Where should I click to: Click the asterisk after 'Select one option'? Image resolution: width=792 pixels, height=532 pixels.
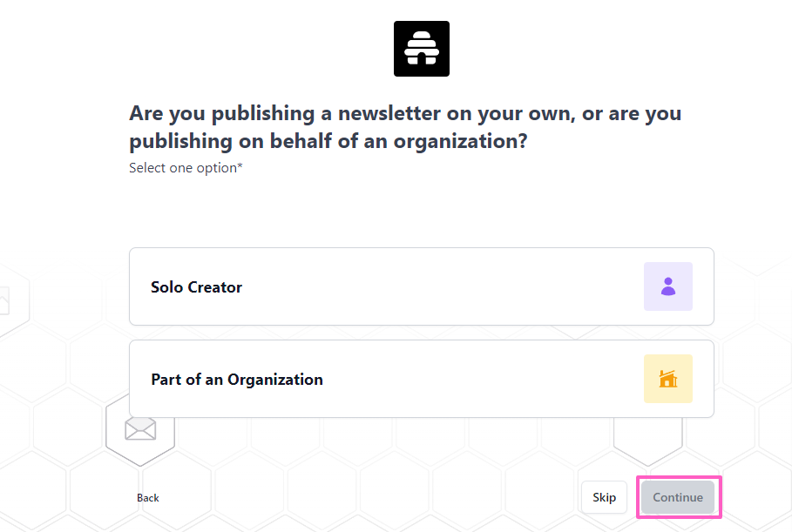[240, 166]
